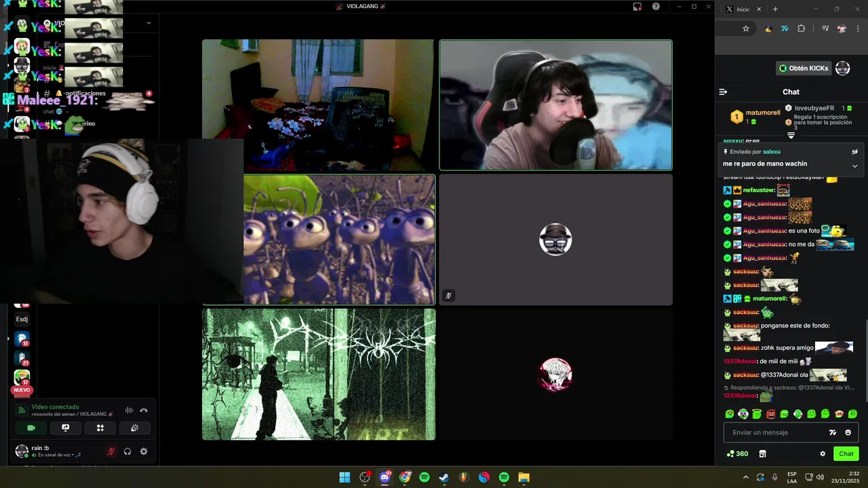Viewport: 868px width, 488px height.
Task: Open the Chrome menu three dots
Action: tap(859, 28)
